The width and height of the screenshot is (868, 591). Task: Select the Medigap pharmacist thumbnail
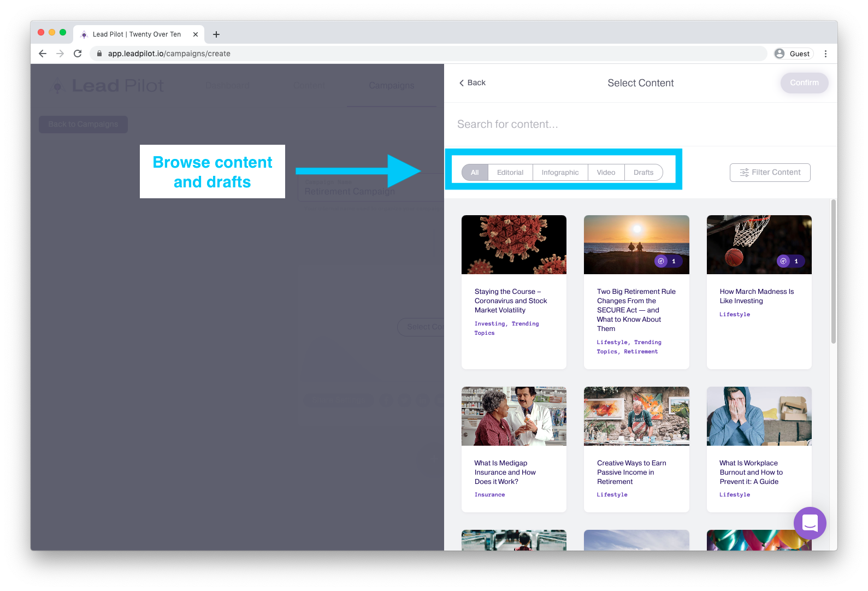click(514, 416)
